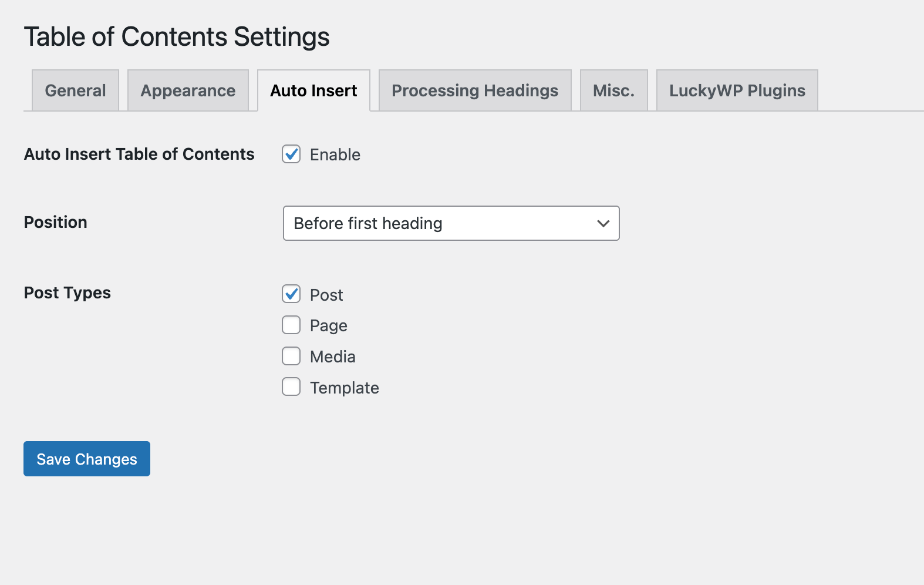Tick the Media post type checkbox

291,357
